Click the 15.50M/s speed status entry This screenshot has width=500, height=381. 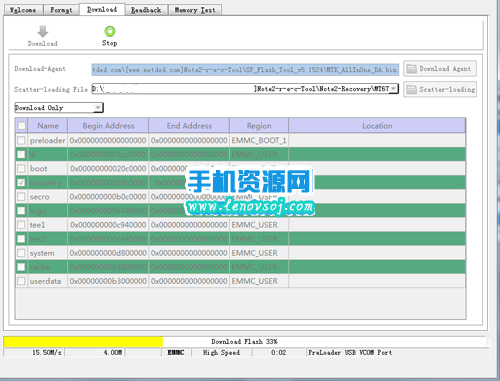point(47,352)
